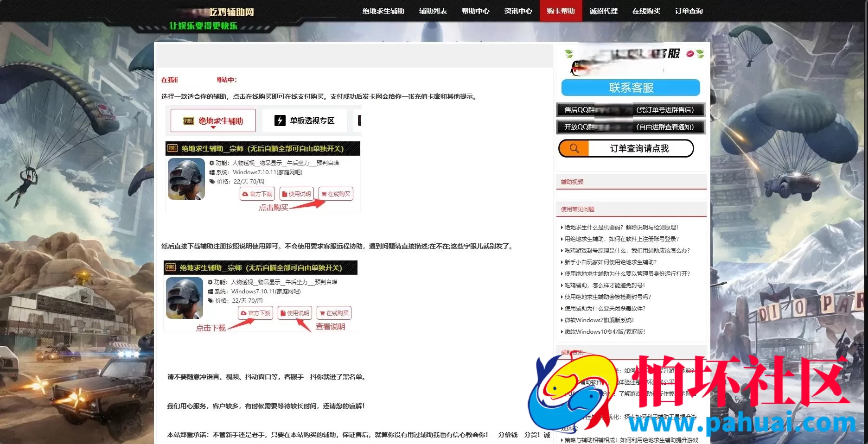The image size is (868, 444).
Task: Click the download icon on 官方下载 button
Action: pyautogui.click(x=243, y=313)
